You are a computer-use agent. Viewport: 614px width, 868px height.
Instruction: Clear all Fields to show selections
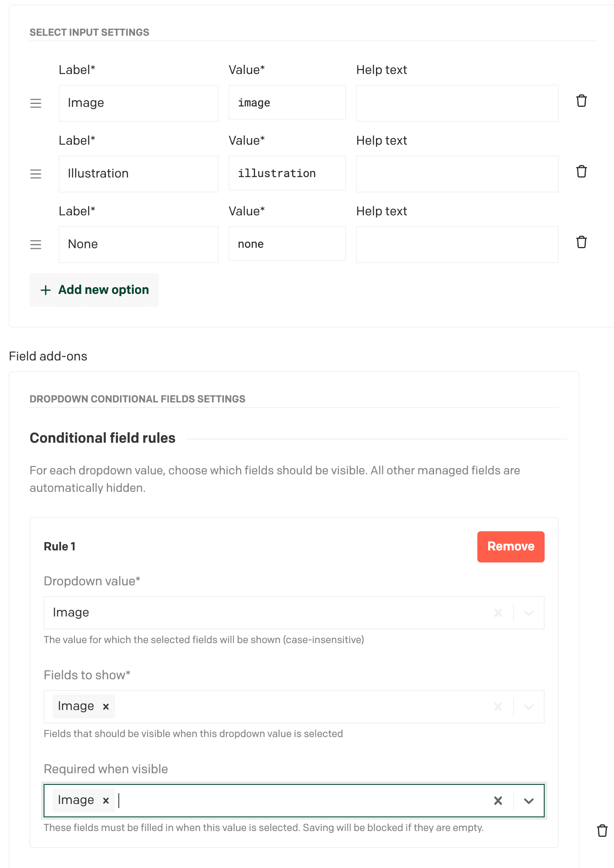pos(498,707)
